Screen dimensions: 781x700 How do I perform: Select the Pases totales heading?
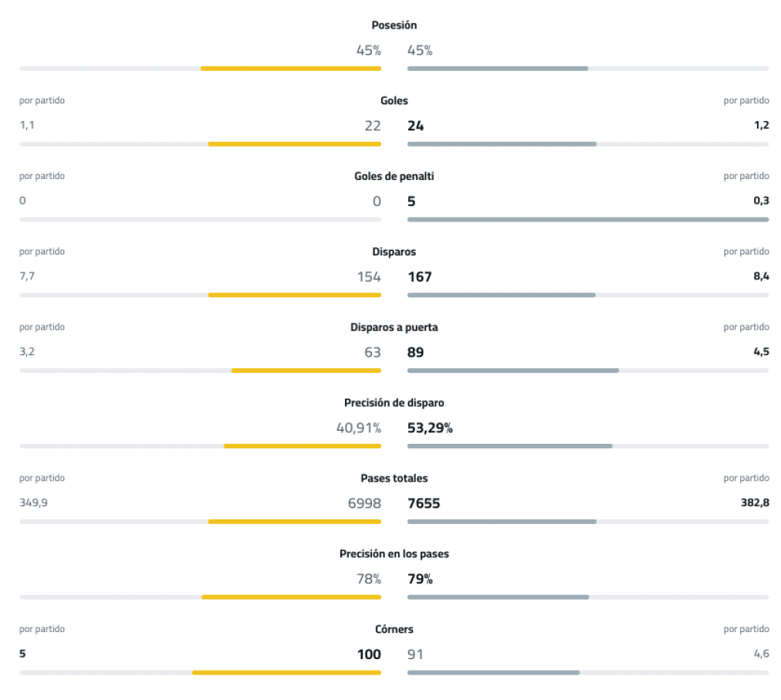click(394, 479)
